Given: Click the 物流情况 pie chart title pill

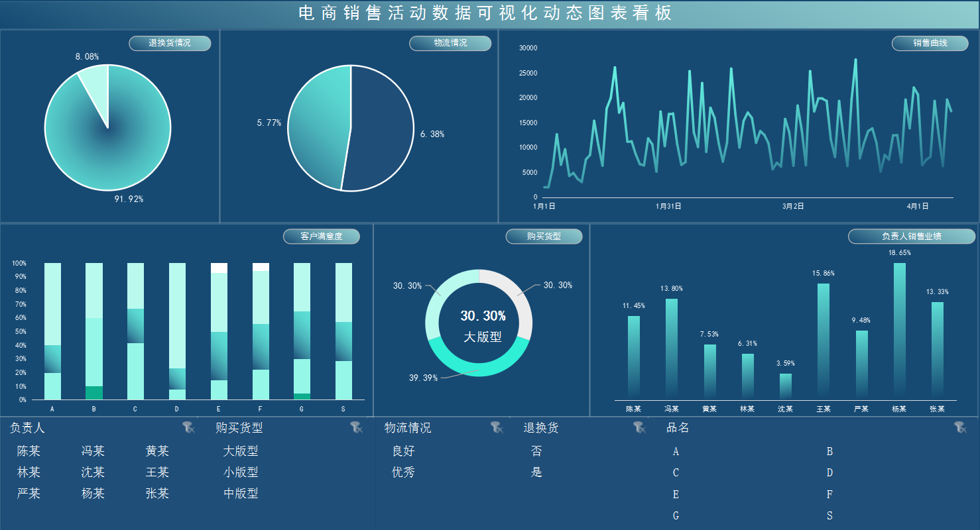Looking at the screenshot, I should 450,43.
